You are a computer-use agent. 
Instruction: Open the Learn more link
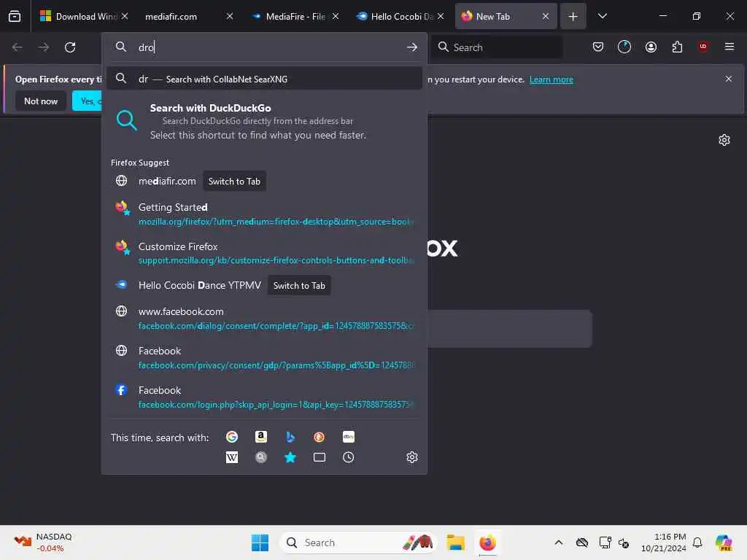tap(551, 79)
